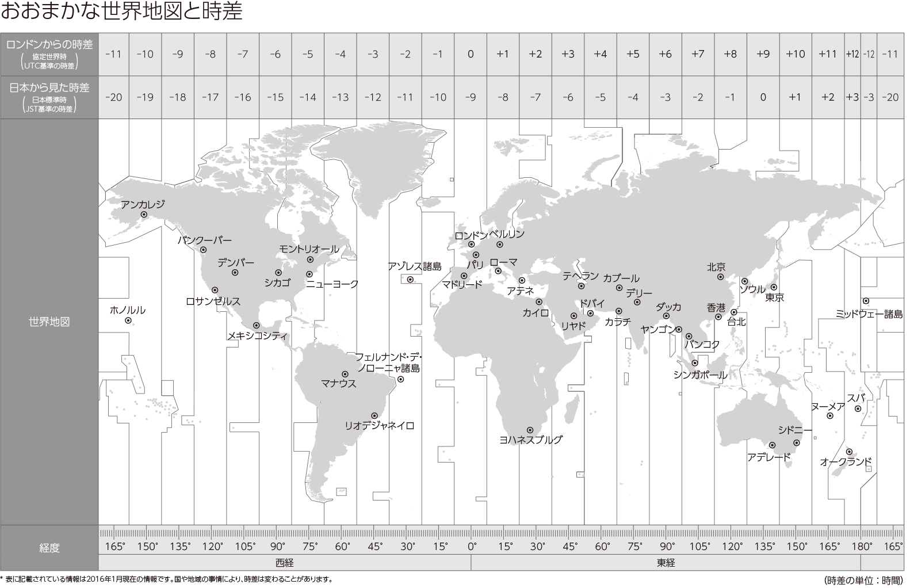The width and height of the screenshot is (910, 588).
Task: Select the ホノルル (Honolulu) map marker
Action: click(128, 320)
